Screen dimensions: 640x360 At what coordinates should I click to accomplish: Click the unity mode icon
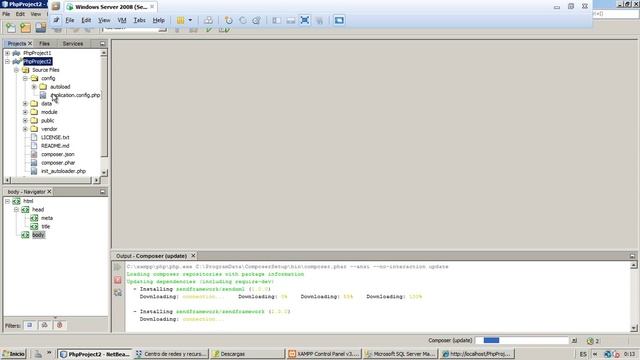tap(319, 20)
